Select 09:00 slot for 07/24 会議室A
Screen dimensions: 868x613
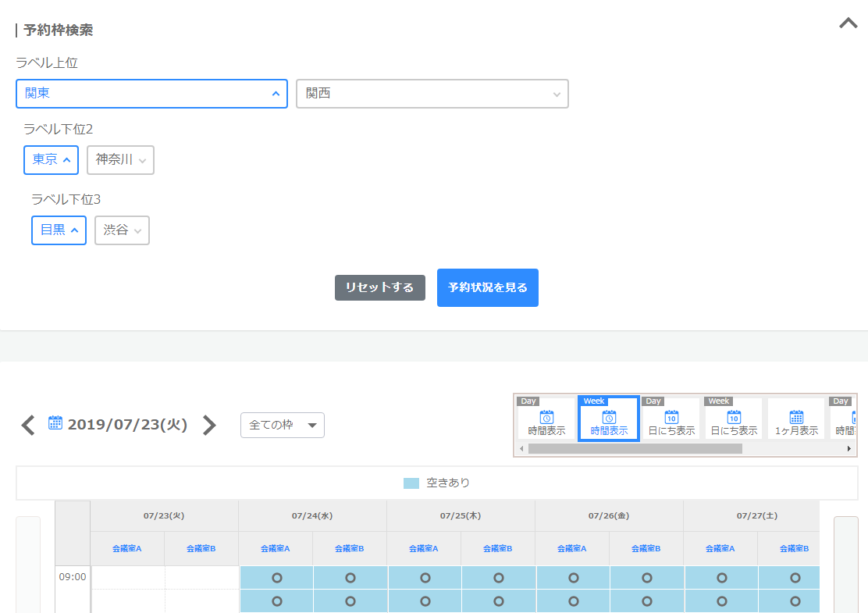[x=276, y=578]
